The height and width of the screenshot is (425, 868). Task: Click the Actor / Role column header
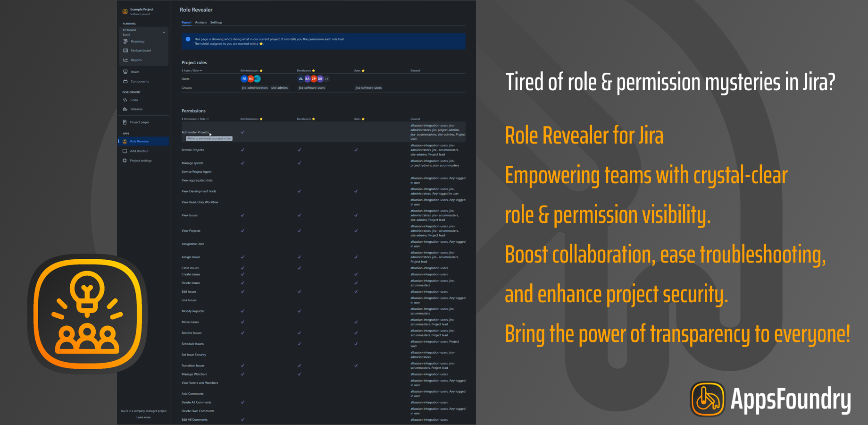pos(192,71)
